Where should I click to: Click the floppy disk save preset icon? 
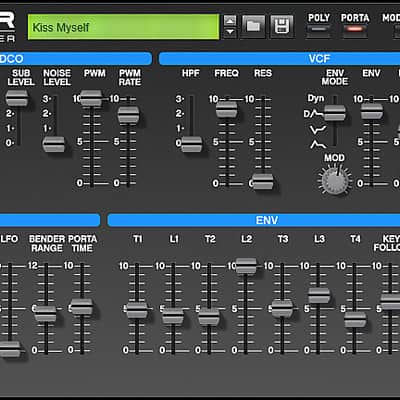pyautogui.click(x=282, y=26)
